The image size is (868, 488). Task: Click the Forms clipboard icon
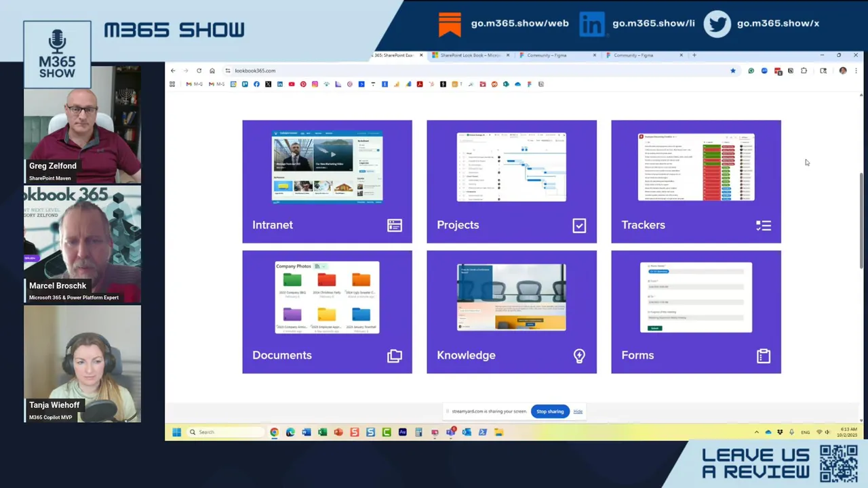764,356
